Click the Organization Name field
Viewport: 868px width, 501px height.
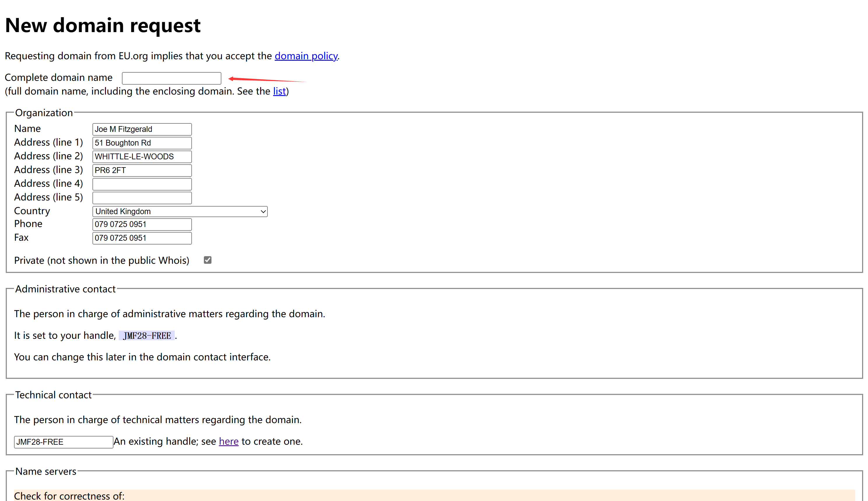coord(142,129)
